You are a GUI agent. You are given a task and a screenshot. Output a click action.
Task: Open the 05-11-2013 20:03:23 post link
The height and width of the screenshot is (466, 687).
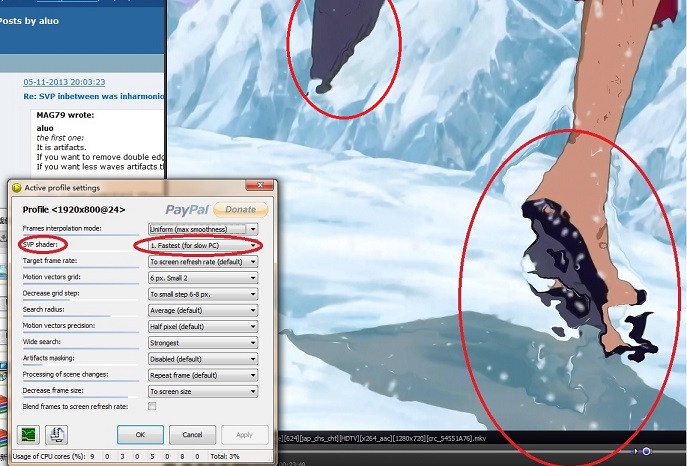point(64,82)
